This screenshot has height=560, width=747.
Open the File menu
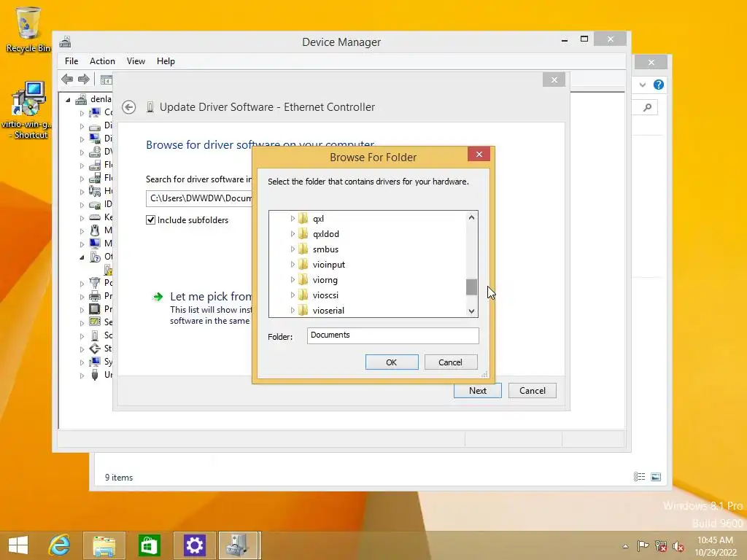pyautogui.click(x=71, y=61)
